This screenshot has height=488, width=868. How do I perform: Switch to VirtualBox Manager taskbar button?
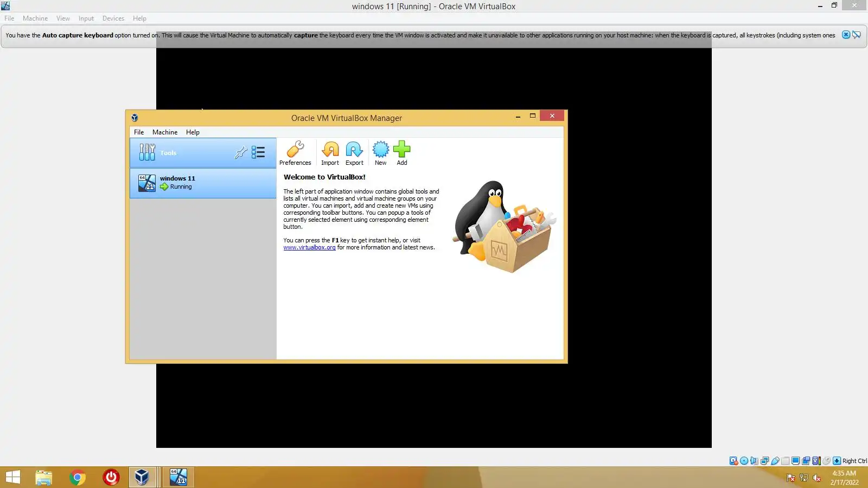(x=143, y=477)
